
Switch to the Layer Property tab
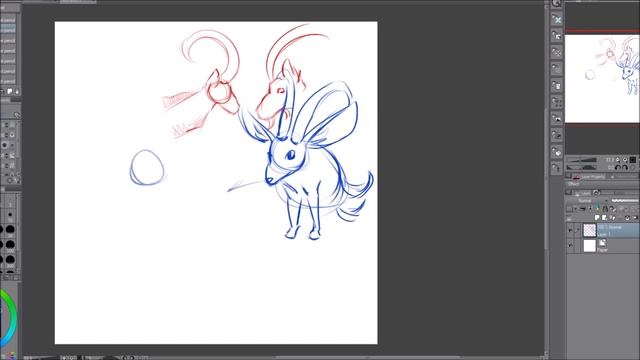click(x=590, y=177)
